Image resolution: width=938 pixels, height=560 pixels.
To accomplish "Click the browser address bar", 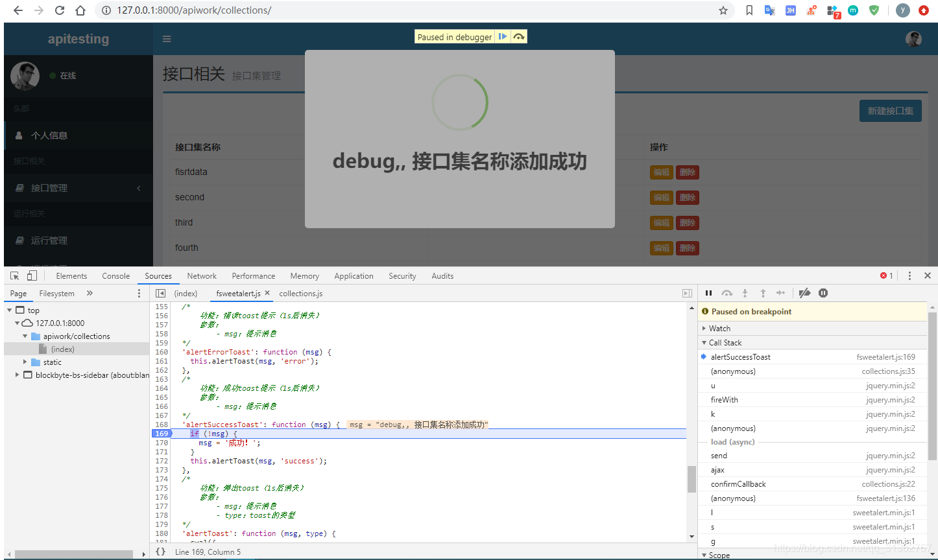I will click(259, 10).
